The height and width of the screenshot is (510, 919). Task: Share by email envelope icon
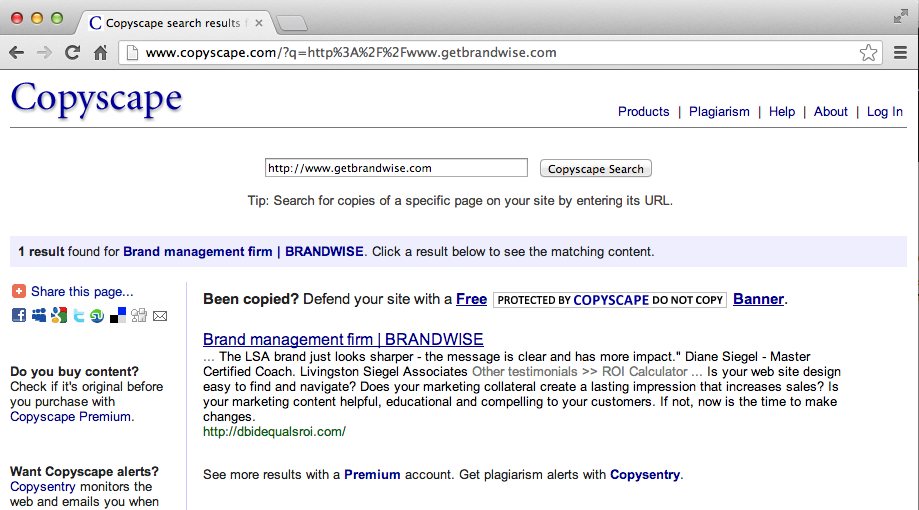point(160,316)
